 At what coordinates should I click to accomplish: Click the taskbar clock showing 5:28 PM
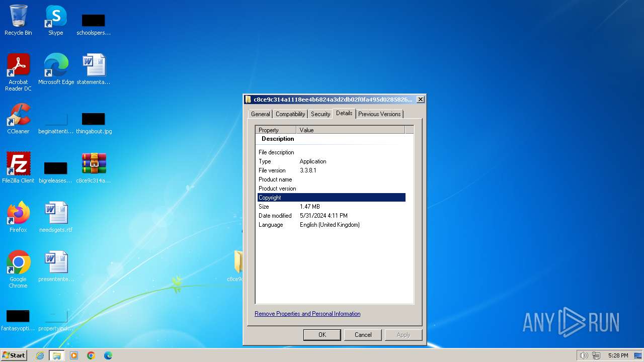click(x=618, y=355)
